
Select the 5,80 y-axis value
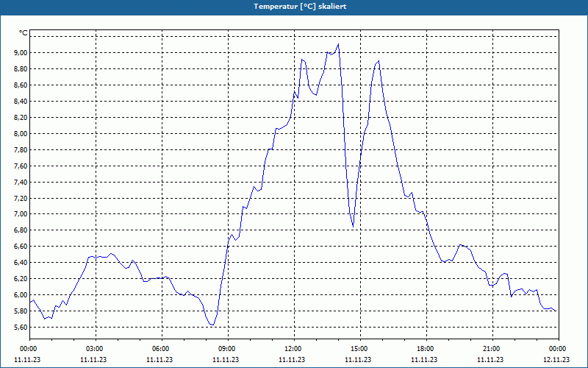click(21, 311)
